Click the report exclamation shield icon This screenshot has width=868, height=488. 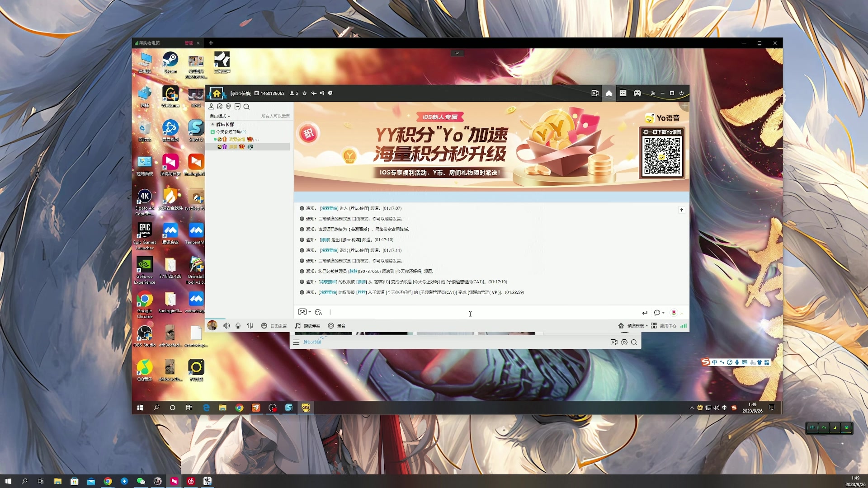[330, 93]
